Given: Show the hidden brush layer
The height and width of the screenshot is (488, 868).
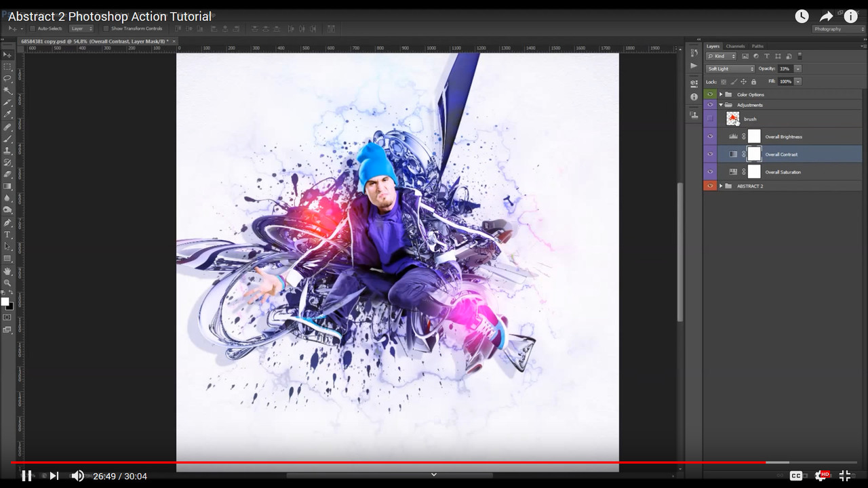Looking at the screenshot, I should click(710, 119).
